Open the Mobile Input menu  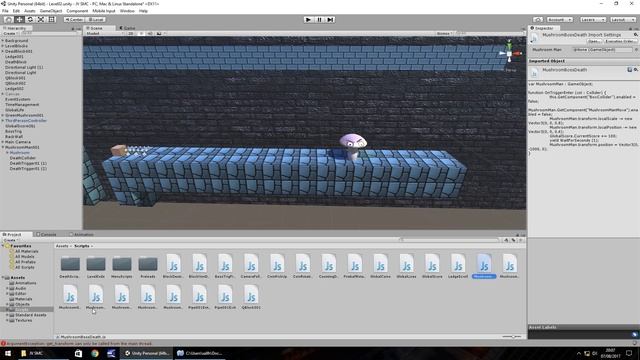104,11
